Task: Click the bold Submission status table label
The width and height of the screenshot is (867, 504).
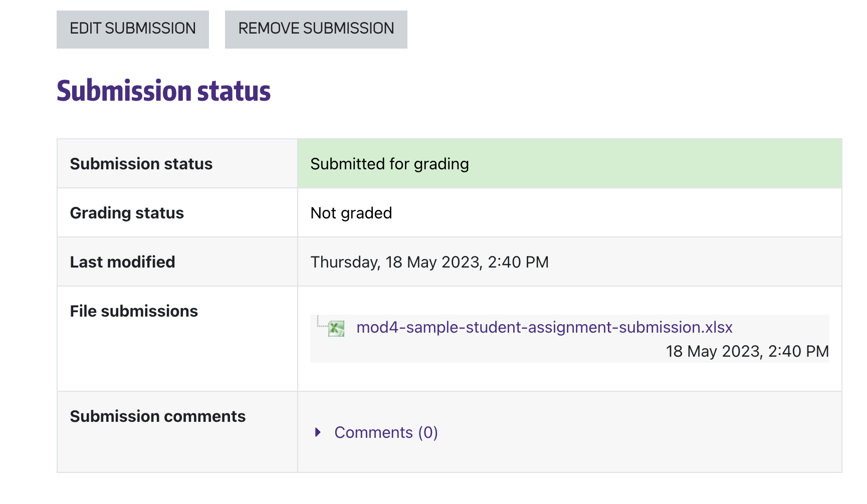Action: pos(141,164)
